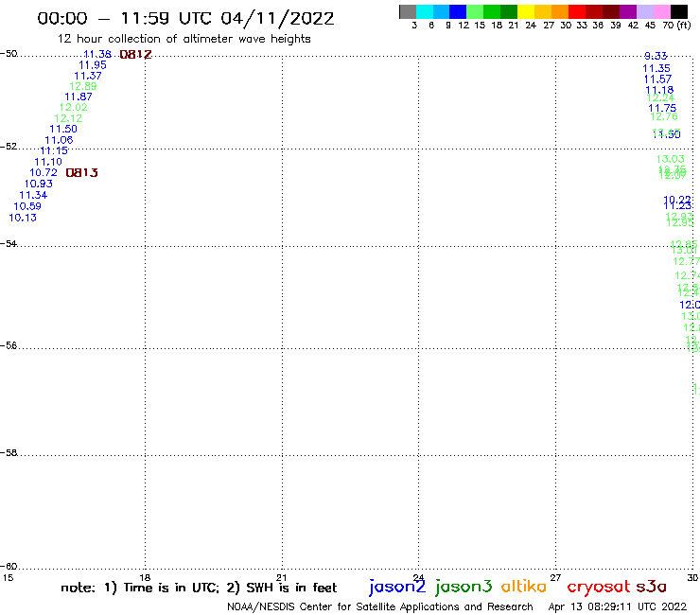Click the -50 latitude axis label
Screen dimensions: 700x615
(9, 54)
